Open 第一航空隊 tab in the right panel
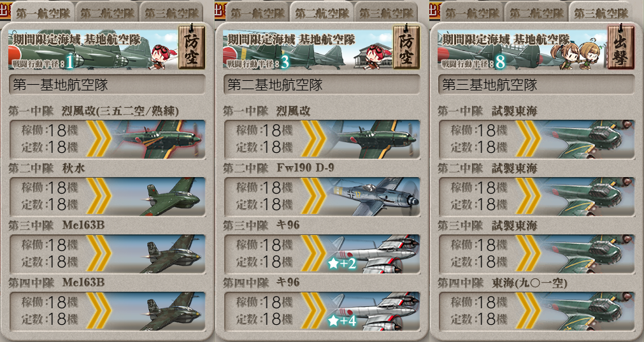Screen dimensions: 644x342 coord(472,13)
